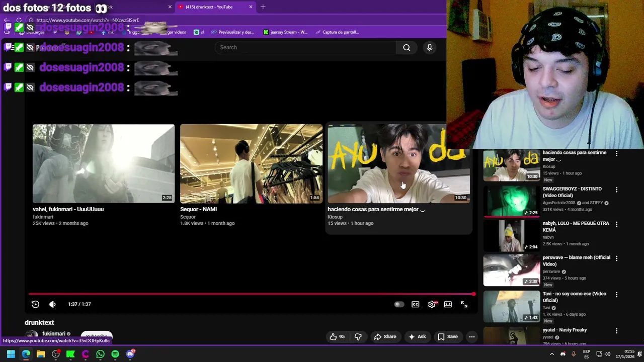
Task: Open Microsoft Edge from taskbar
Action: tap(26, 354)
